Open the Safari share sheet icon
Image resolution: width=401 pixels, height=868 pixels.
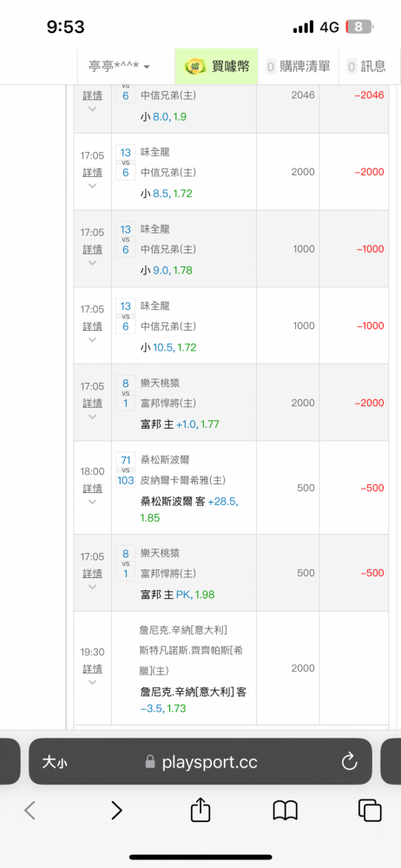200,809
